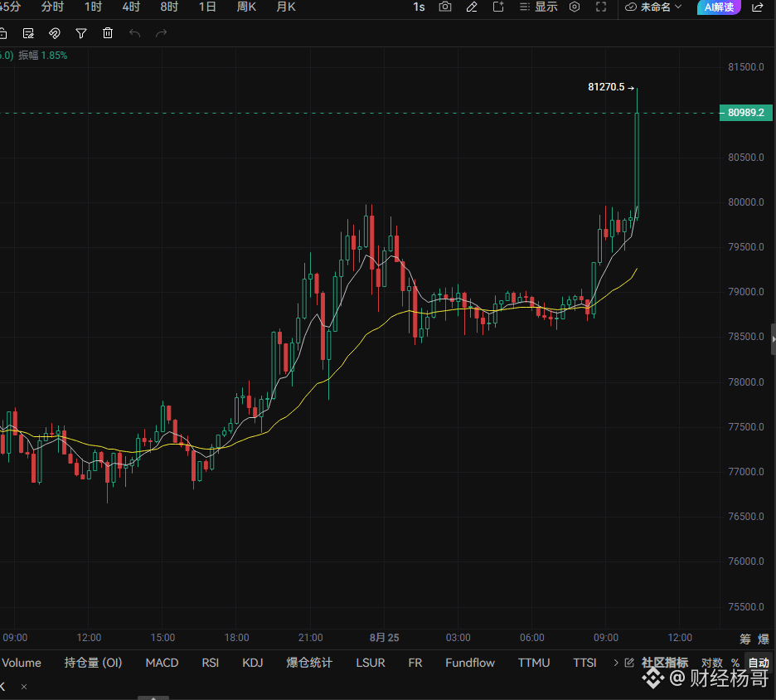Toggle the 爆仓统计 indicator
The image size is (776, 700).
[x=309, y=663]
